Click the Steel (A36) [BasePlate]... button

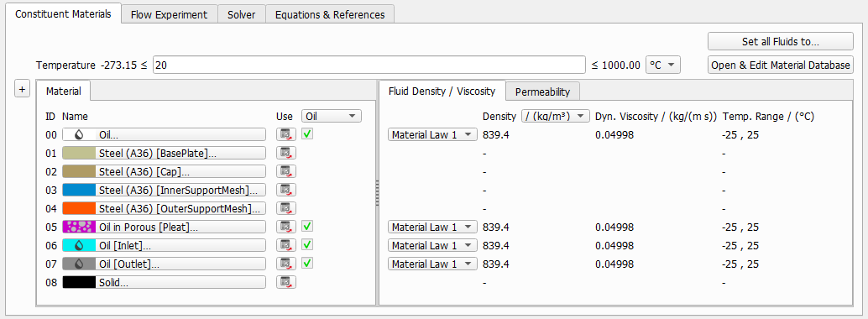tap(164, 153)
